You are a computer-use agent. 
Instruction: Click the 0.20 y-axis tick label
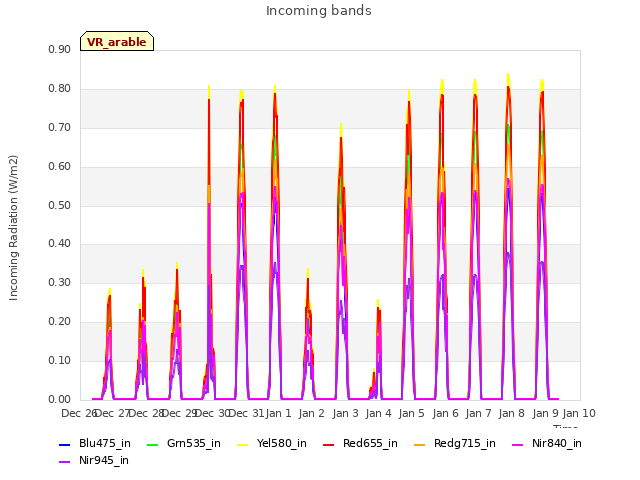(x=60, y=322)
